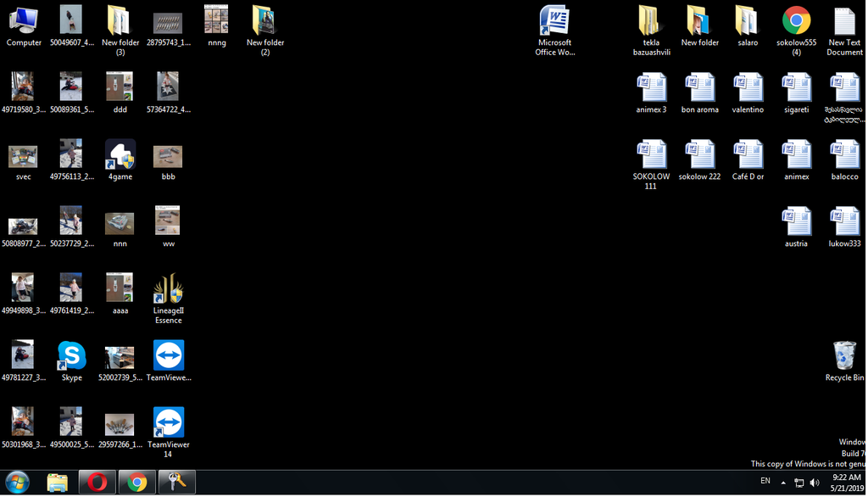Expand the hidden system tray icons
Viewport: 868px width, 497px height.
click(x=783, y=483)
